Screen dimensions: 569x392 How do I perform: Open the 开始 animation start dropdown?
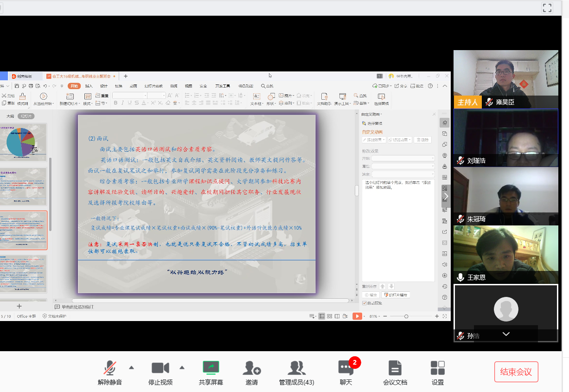403,158
